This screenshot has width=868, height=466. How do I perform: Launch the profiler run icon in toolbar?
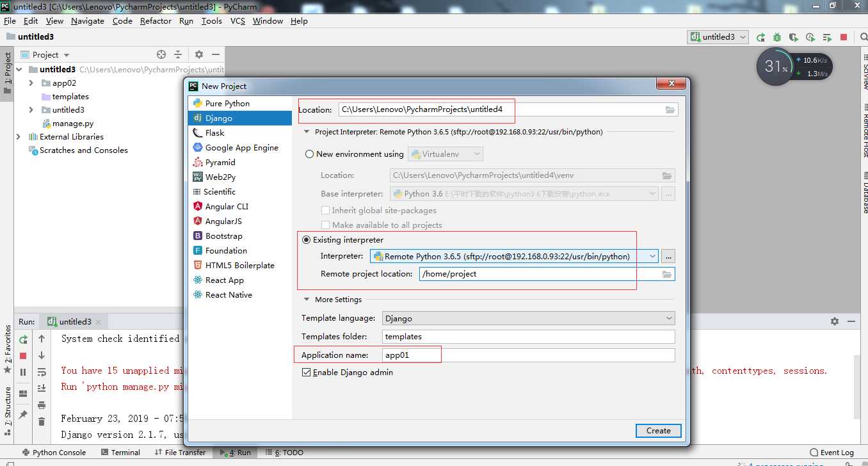[x=810, y=37]
